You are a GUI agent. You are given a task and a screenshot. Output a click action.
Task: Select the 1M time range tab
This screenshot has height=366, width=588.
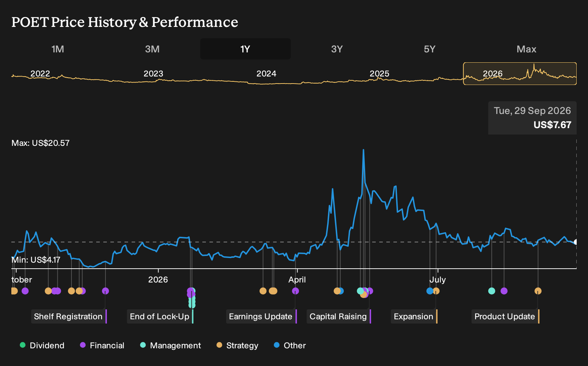click(x=58, y=49)
